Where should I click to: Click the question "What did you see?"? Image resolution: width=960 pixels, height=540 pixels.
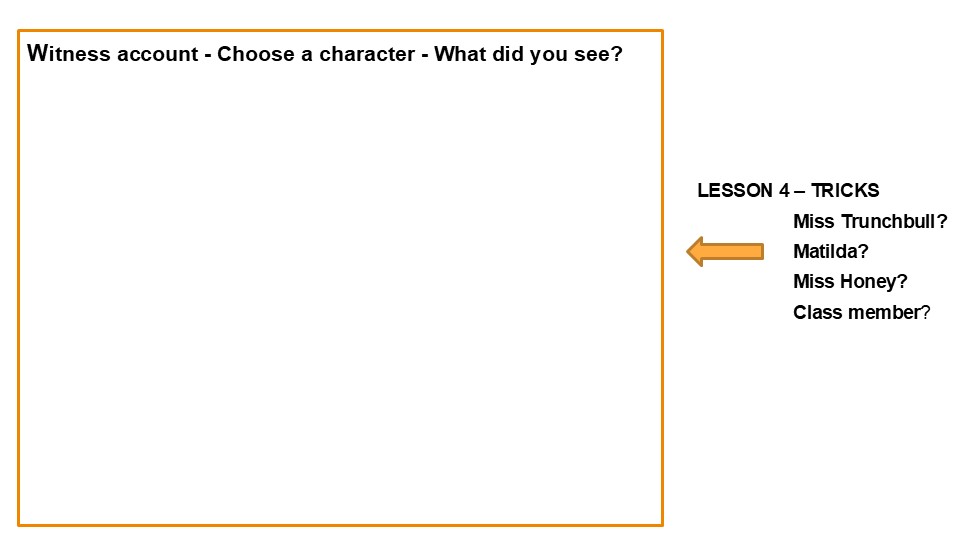pos(528,54)
